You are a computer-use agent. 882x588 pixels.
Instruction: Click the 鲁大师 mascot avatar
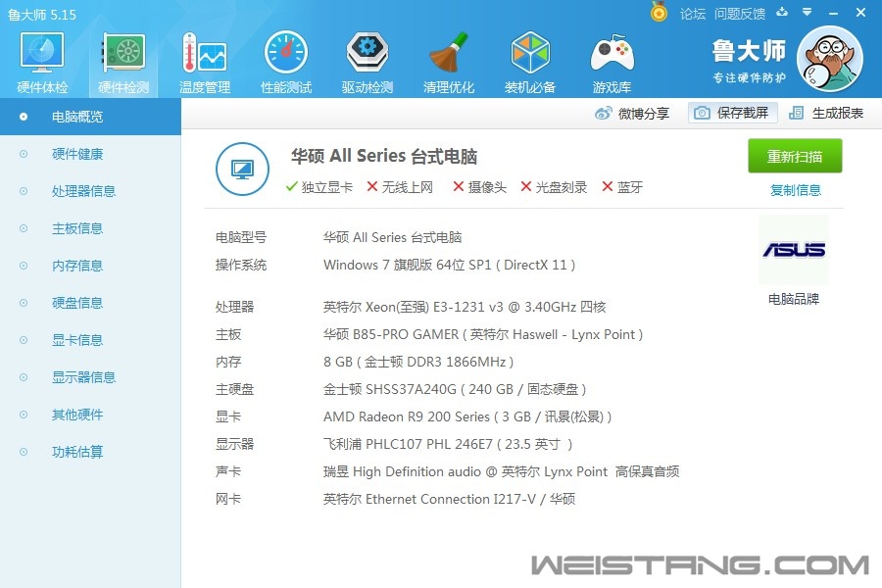830,59
